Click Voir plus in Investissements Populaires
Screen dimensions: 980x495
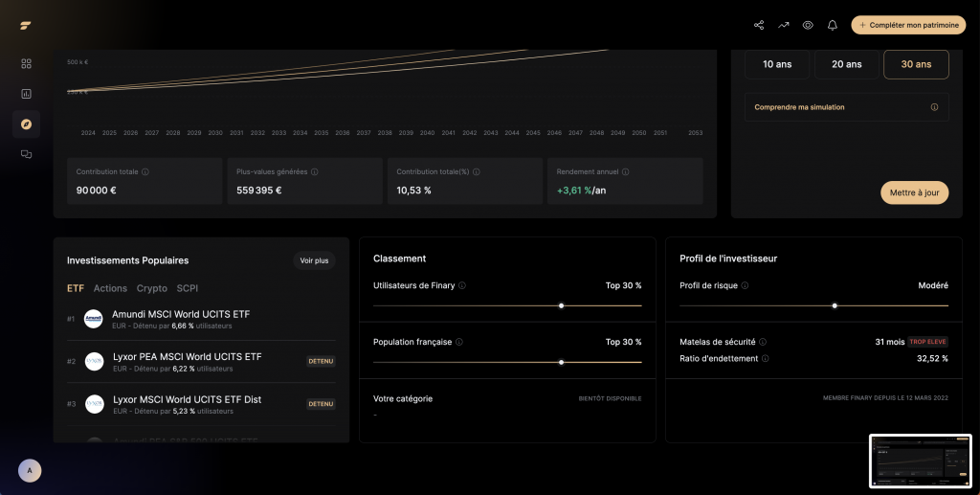(x=314, y=260)
